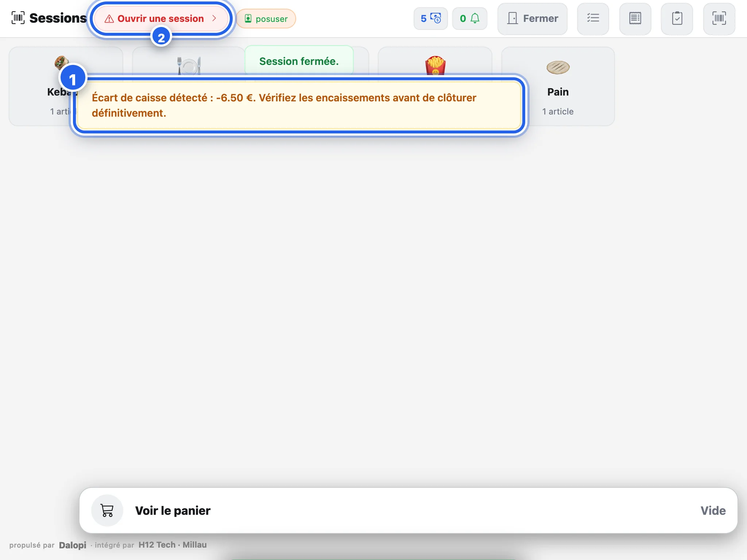Open the clipboard check icon

click(677, 19)
